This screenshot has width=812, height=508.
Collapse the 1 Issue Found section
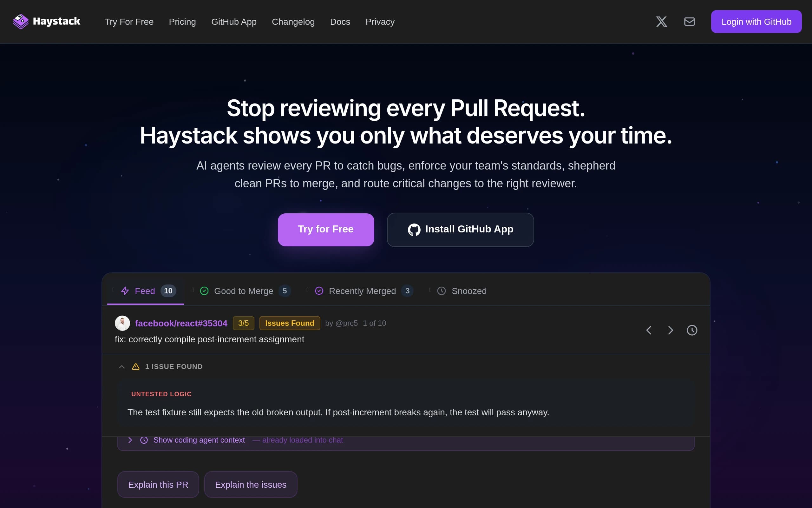[x=122, y=367]
